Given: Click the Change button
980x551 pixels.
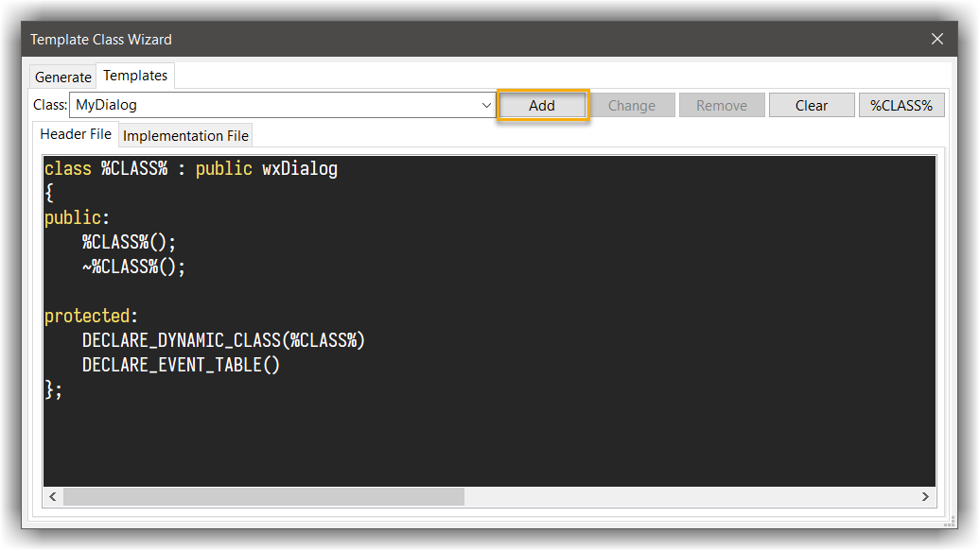Looking at the screenshot, I should [x=631, y=106].
